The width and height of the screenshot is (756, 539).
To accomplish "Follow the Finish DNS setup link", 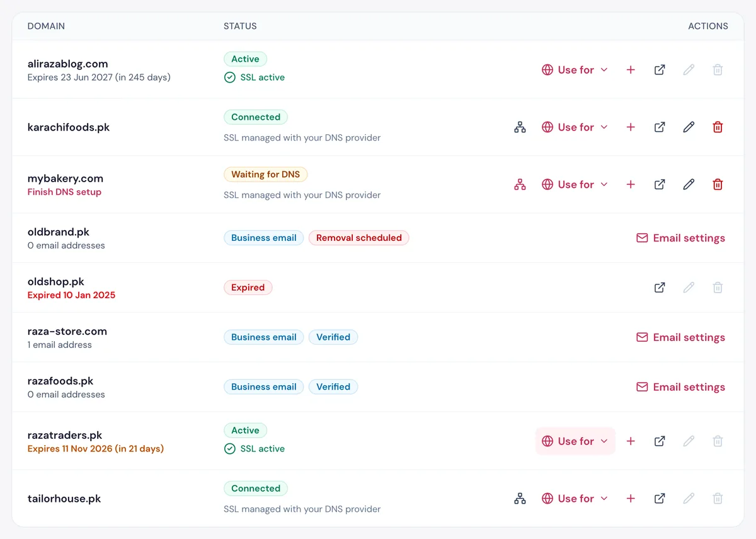I will tap(64, 192).
